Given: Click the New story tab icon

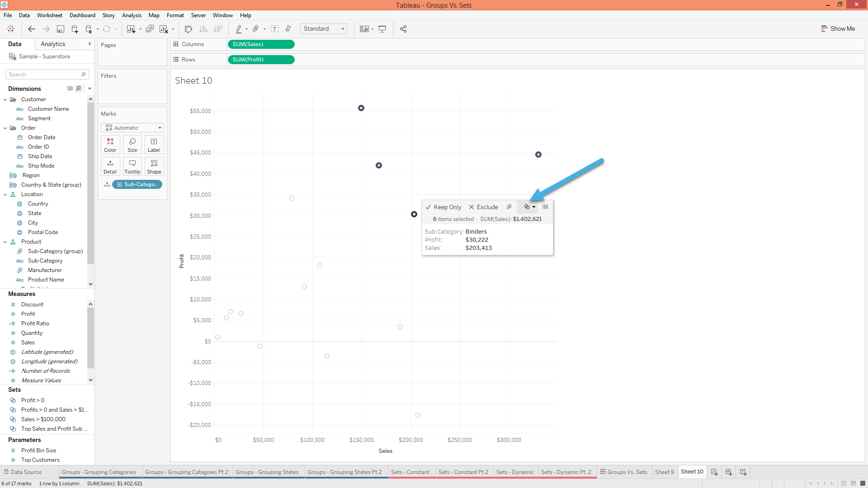Looking at the screenshot, I should tap(743, 472).
